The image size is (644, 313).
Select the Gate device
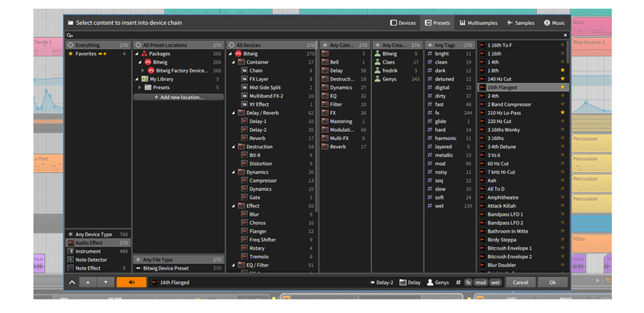click(271, 198)
